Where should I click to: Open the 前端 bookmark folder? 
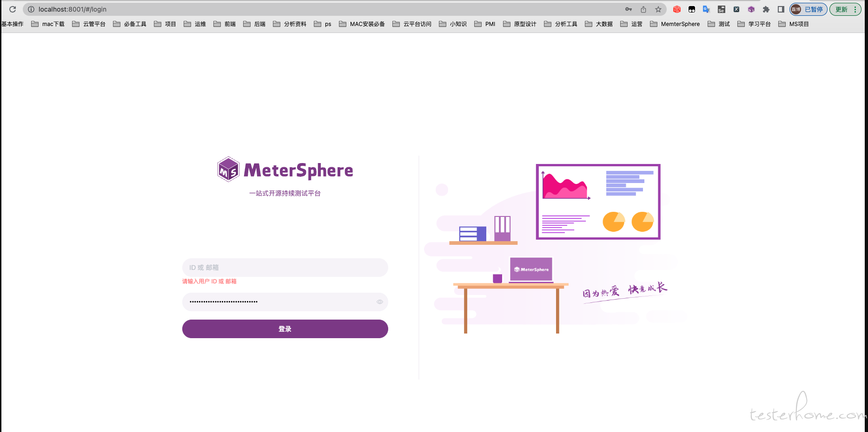[225, 24]
